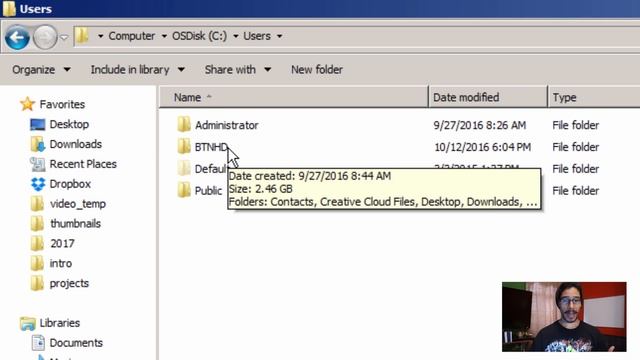Click the Dropbox logo icon
640x360 pixels.
38,184
